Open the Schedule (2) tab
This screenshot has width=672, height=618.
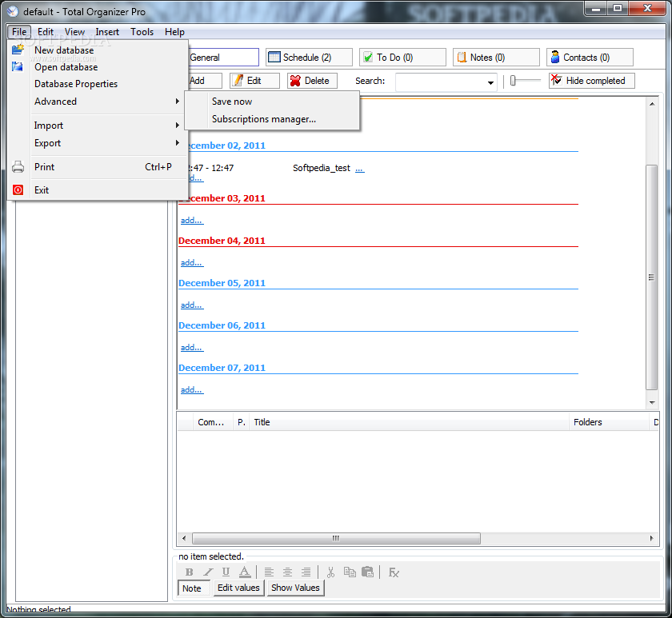click(x=309, y=58)
